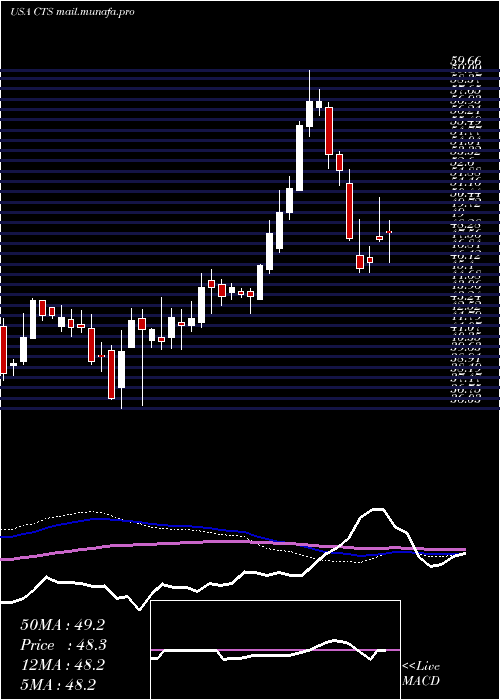The image size is (500, 700).
Task: Click the '5MA : 48.2' readout
Action: tap(58, 684)
